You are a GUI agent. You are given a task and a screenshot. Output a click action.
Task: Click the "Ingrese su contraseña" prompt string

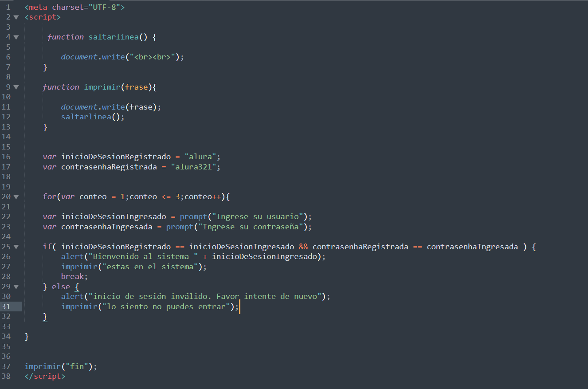(251, 227)
